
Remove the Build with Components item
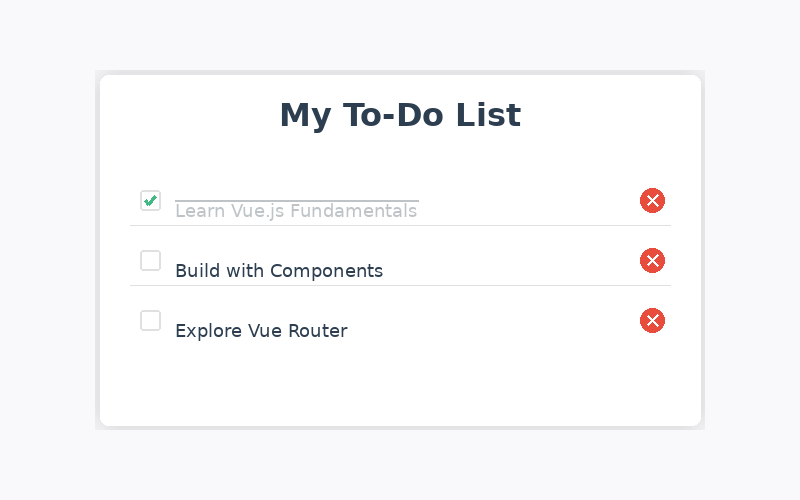tap(652, 261)
